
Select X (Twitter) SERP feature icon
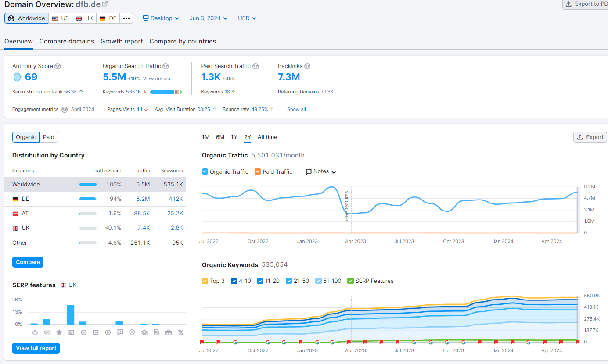[180, 332]
